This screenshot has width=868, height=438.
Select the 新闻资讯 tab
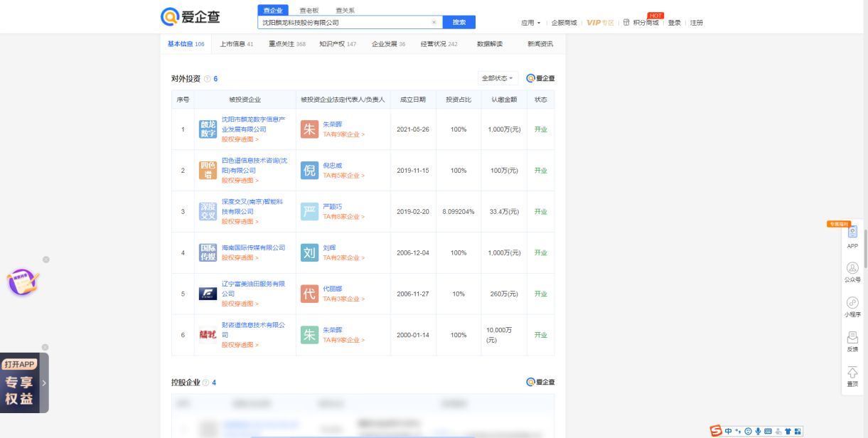point(540,44)
